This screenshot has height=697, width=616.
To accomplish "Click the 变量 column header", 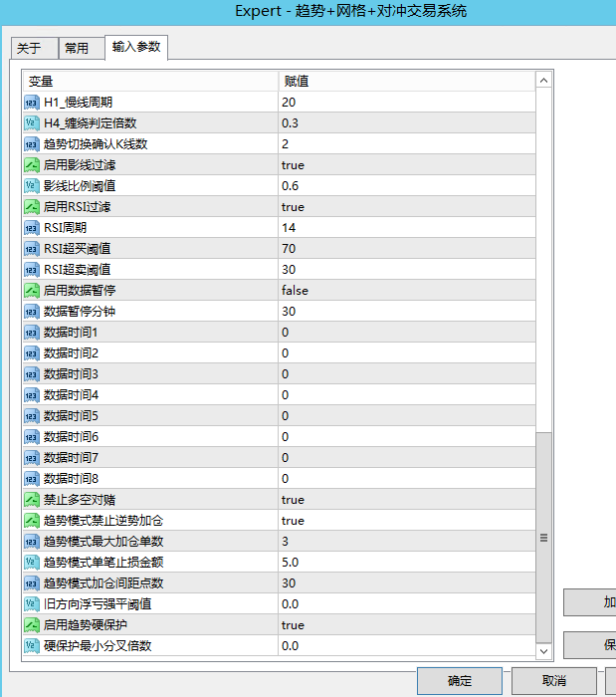I will click(x=150, y=82).
